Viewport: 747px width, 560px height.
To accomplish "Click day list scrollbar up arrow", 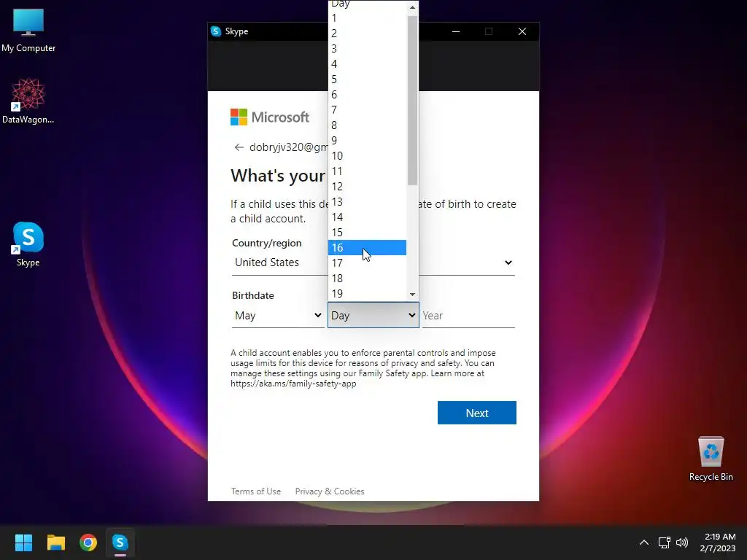I will 413,7.
